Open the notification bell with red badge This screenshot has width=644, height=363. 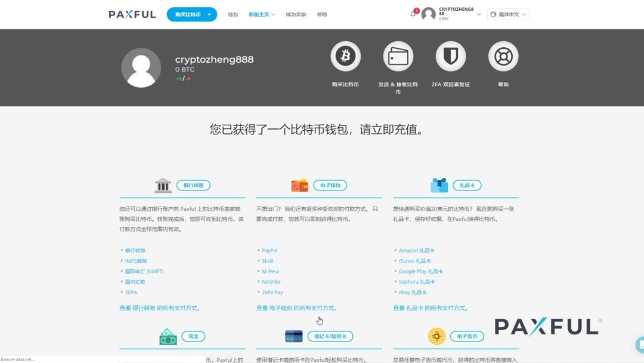pos(413,14)
